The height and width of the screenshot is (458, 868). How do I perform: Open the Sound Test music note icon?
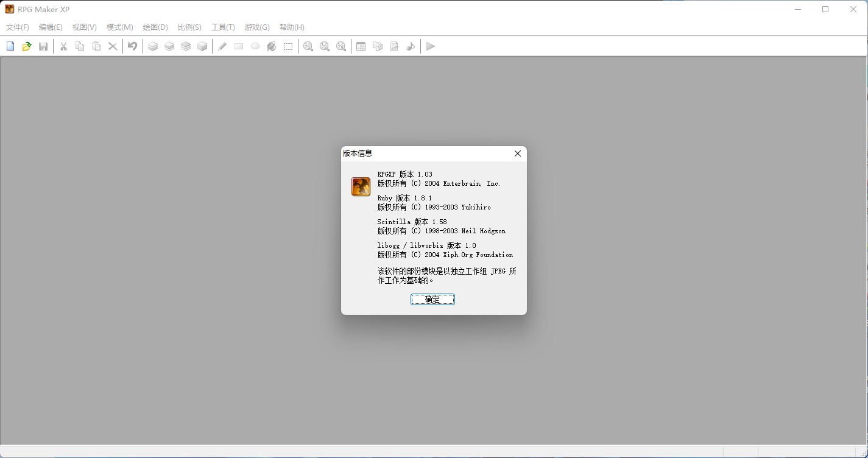tap(411, 46)
